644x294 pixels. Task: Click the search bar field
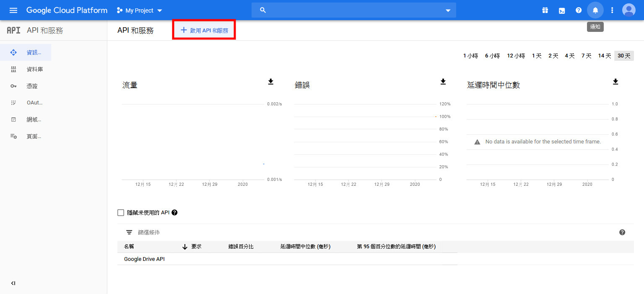pyautogui.click(x=353, y=10)
